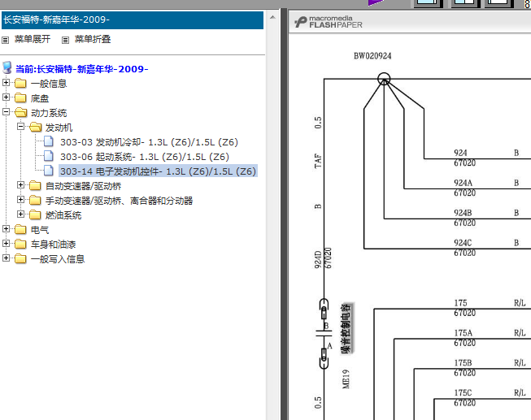Click the ME19 connector label

coord(346,379)
